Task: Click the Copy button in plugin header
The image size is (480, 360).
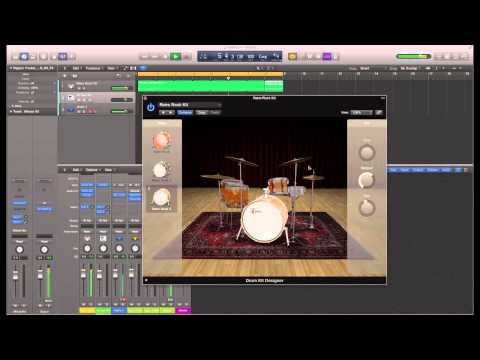Action: (202, 113)
